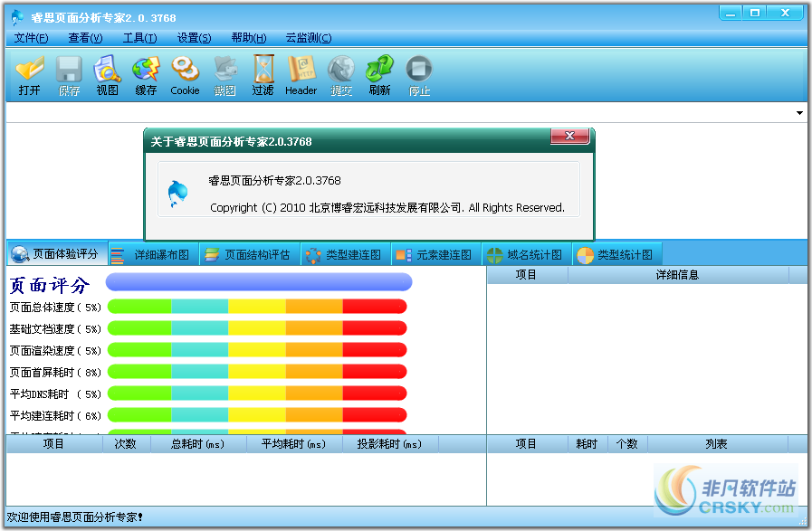Viewport: 812px width, 531px height.
Task: Switch to the 类型统计图 tab
Action: (x=616, y=254)
